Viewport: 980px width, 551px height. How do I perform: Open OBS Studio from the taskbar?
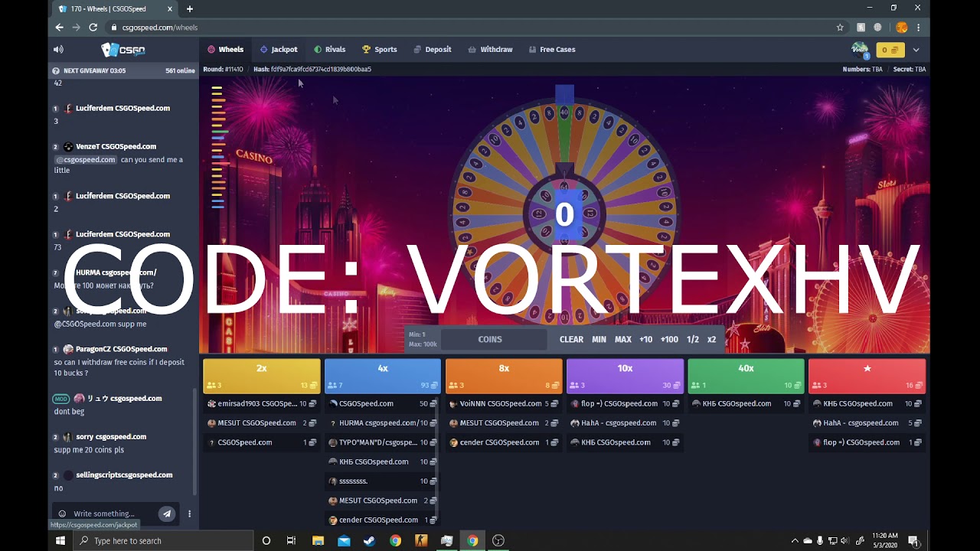coord(498,540)
